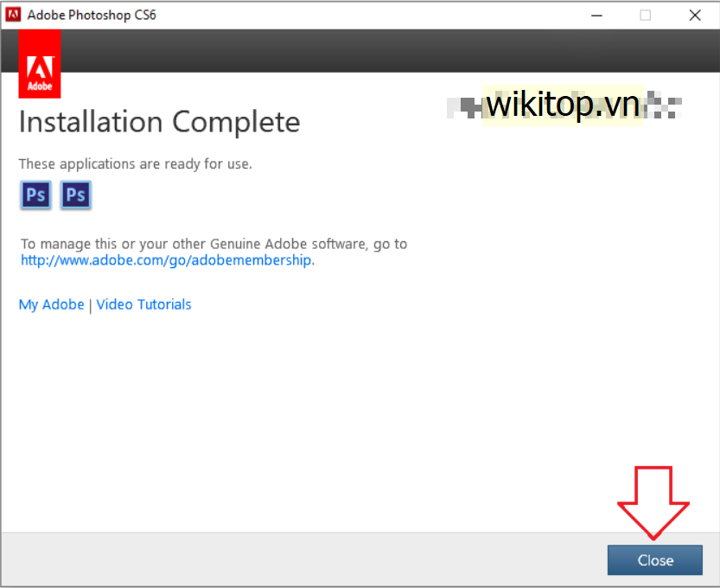Click empty gray footer bar left of Close
720x588 pixels.
(x=303, y=559)
